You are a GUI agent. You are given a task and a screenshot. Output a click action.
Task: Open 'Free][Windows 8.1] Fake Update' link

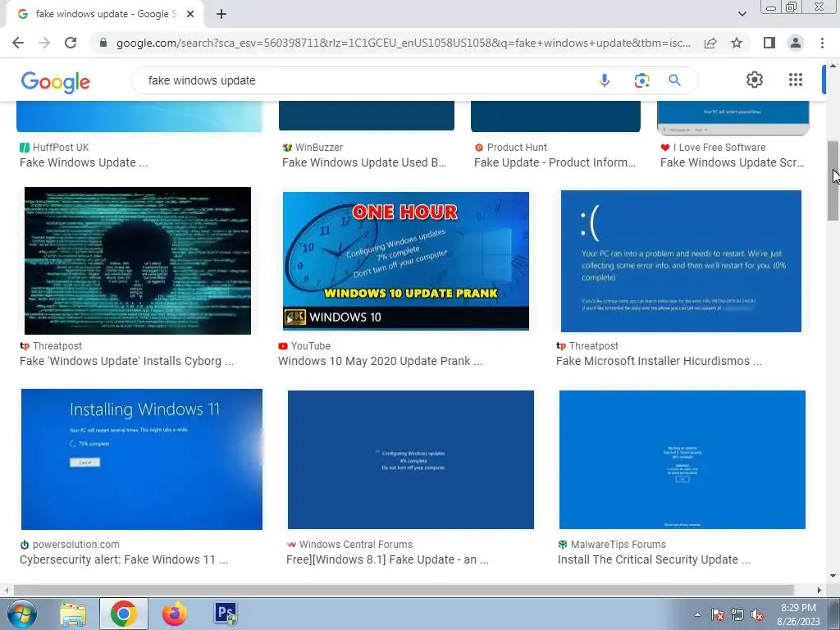[x=387, y=559]
